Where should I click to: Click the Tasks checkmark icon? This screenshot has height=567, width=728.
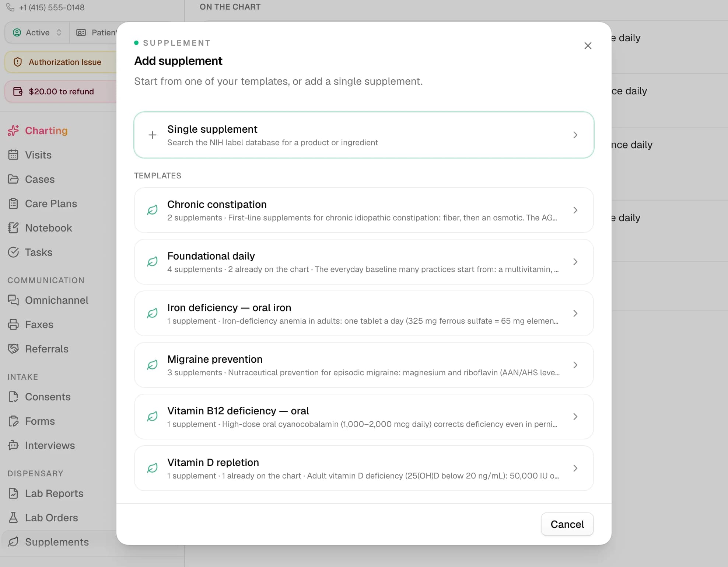(x=13, y=252)
